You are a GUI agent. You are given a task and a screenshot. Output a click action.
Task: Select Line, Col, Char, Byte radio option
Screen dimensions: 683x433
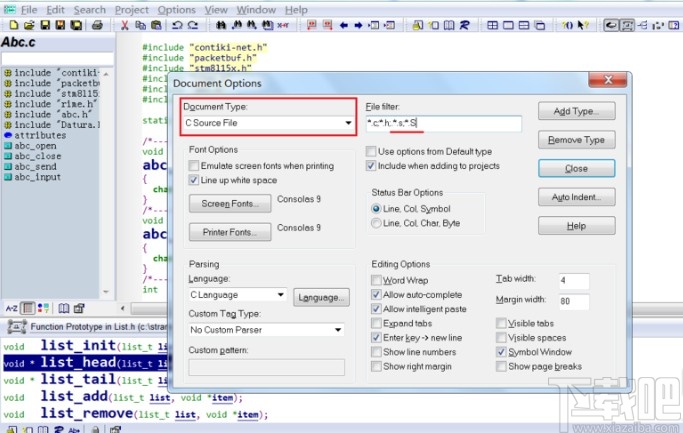(376, 223)
